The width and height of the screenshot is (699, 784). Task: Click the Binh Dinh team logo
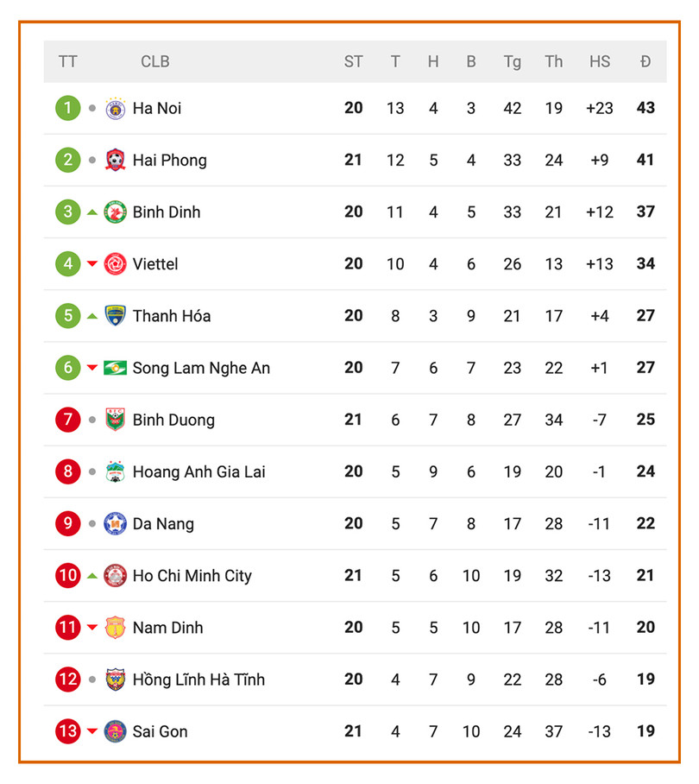point(115,212)
